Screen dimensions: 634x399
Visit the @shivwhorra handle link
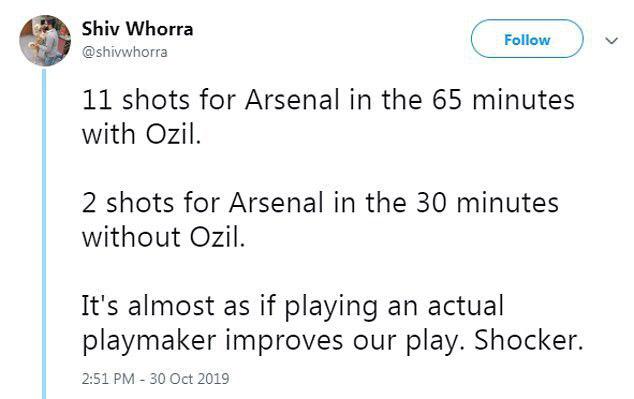(x=124, y=52)
